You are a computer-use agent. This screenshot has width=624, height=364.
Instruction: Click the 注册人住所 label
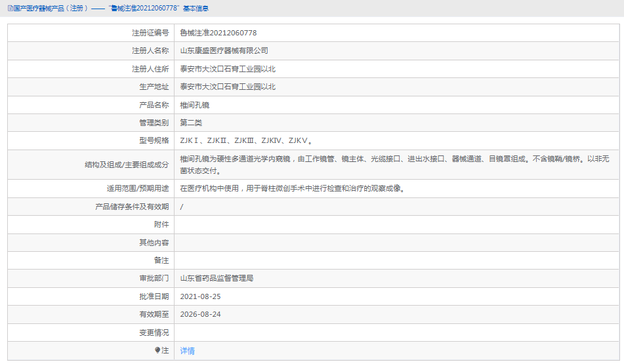point(150,70)
